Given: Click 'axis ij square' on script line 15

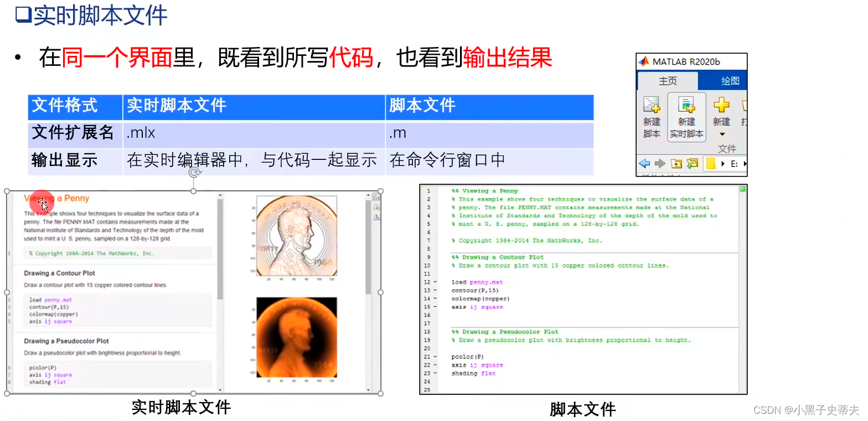Looking at the screenshot, I should click(x=477, y=307).
